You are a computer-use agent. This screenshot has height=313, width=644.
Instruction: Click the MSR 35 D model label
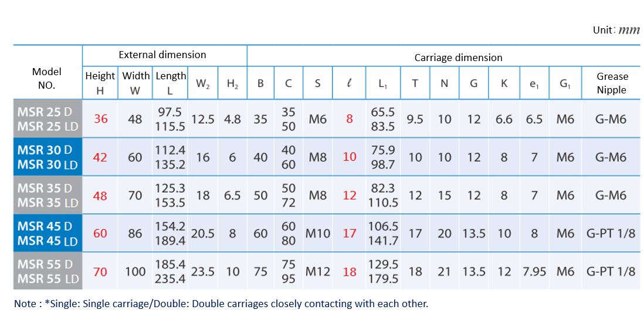click(x=45, y=189)
